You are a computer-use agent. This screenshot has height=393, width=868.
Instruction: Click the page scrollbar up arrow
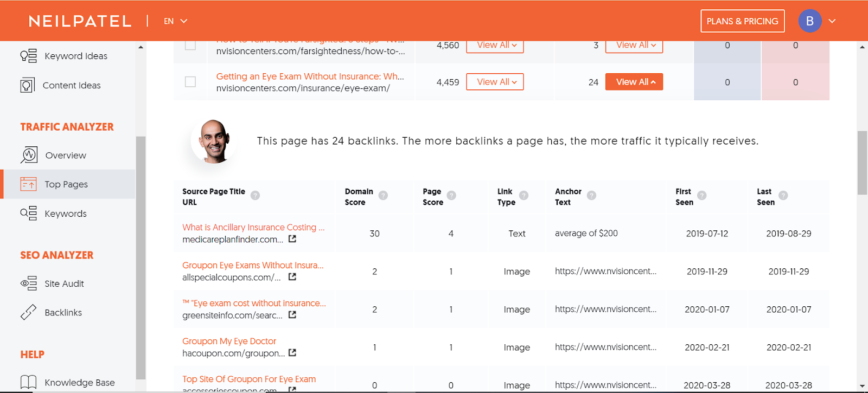tap(862, 47)
